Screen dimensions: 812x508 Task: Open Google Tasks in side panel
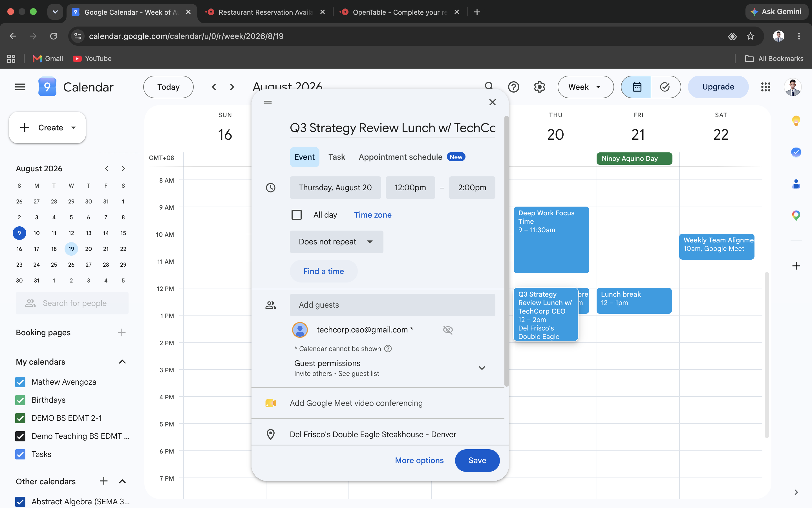click(x=796, y=152)
